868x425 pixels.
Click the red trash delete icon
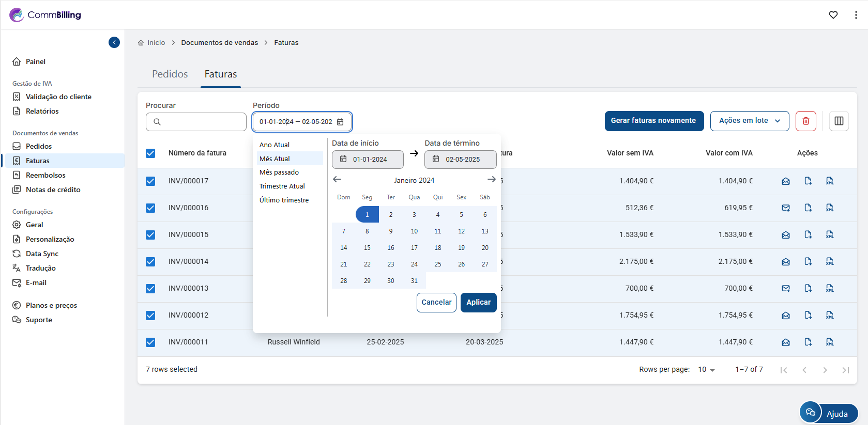click(805, 121)
